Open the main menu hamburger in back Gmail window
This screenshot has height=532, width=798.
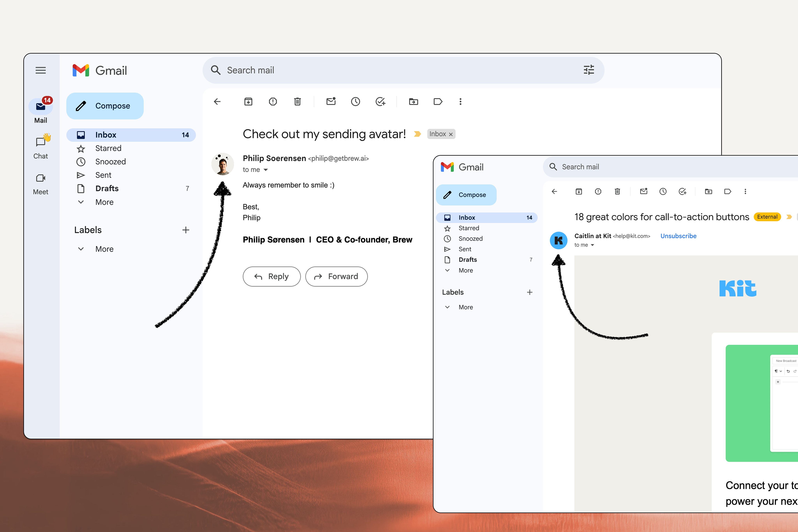tap(41, 70)
